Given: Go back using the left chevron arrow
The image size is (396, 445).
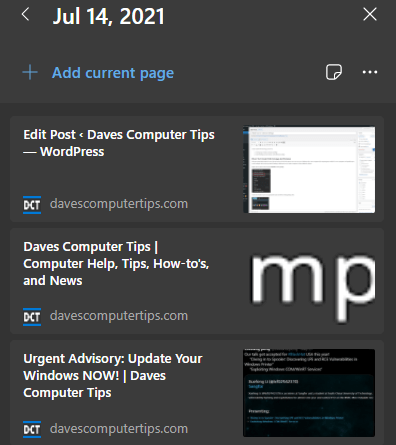Looking at the screenshot, I should point(25,15).
